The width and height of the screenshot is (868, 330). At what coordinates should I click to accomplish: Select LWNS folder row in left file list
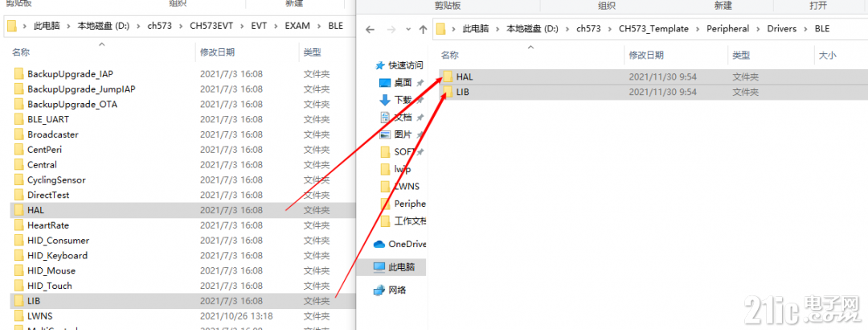click(182, 316)
